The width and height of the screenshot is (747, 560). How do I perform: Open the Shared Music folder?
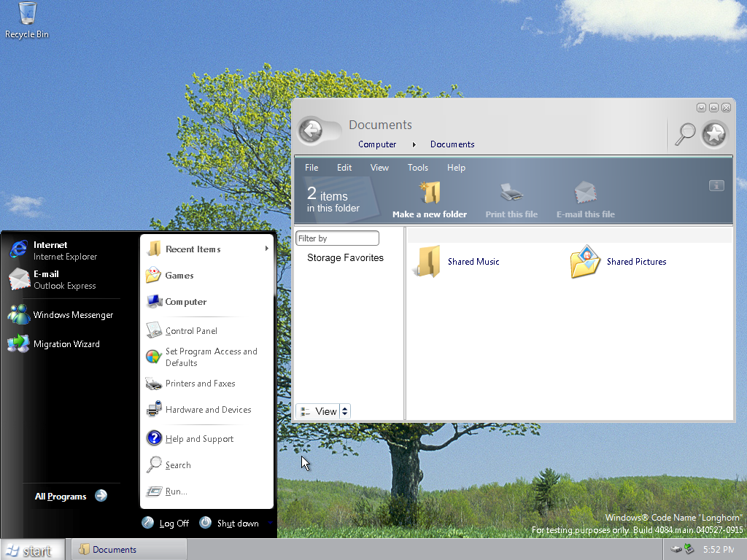point(427,262)
